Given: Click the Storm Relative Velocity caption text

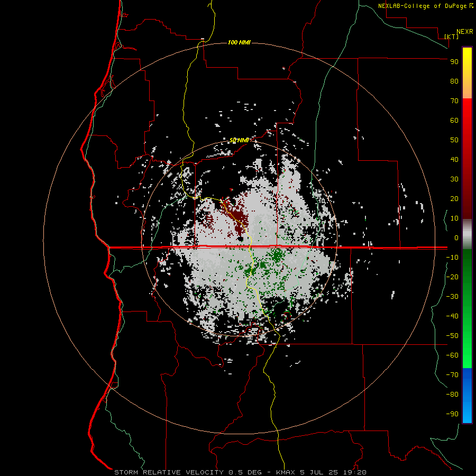Looking at the screenshot, I should (x=169, y=472).
